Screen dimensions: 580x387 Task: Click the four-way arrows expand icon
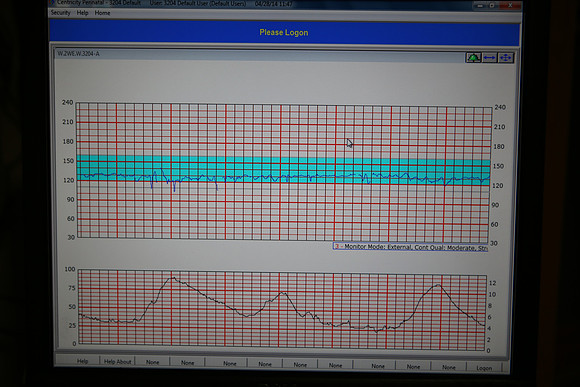point(505,58)
